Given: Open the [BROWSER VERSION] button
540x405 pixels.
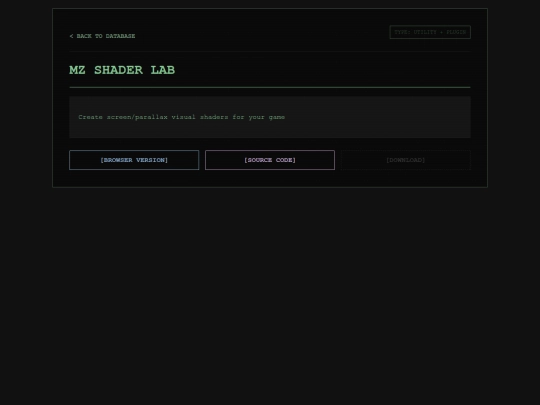Looking at the screenshot, I should click(134, 160).
